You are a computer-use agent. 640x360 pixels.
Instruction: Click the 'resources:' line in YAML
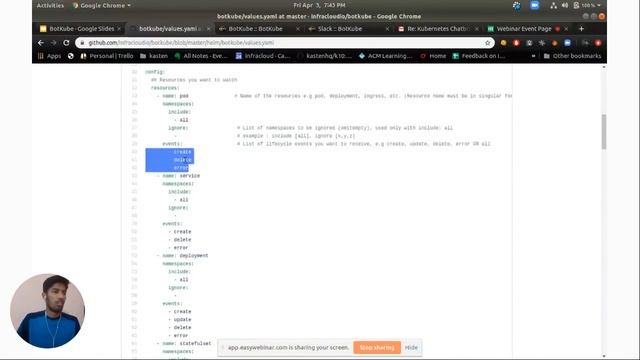(165, 88)
